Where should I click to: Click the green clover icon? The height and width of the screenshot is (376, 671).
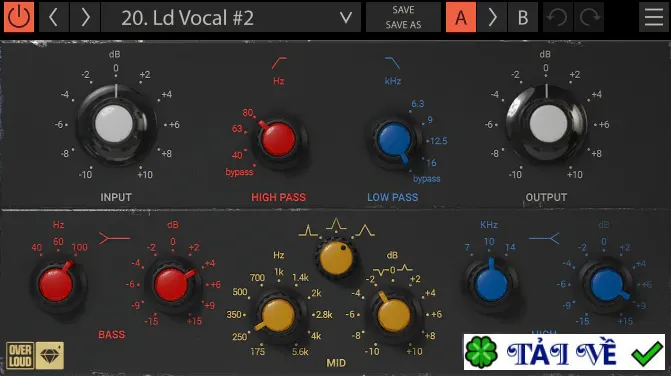coord(481,352)
